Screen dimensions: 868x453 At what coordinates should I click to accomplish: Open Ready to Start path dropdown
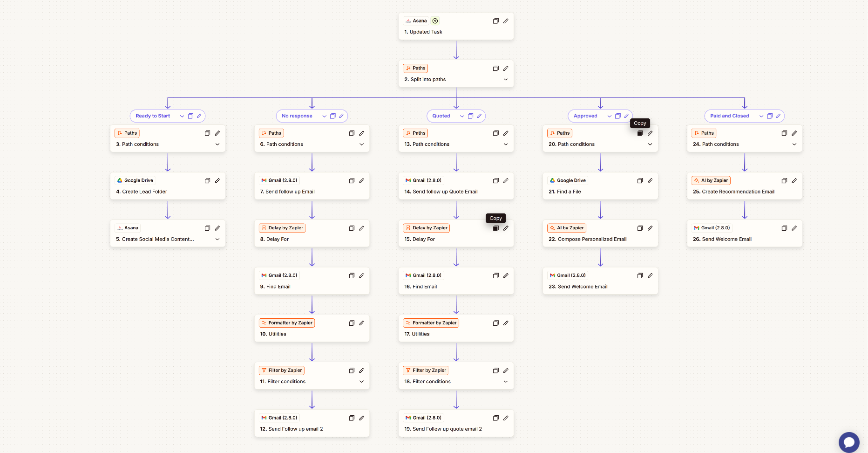182,116
